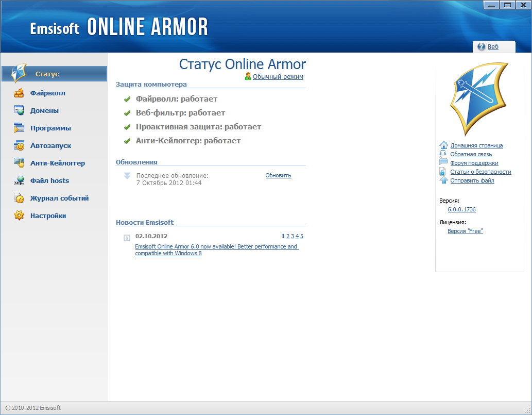Click the Проактивная защита: работает status text
The width and height of the screenshot is (532, 415).
(198, 127)
